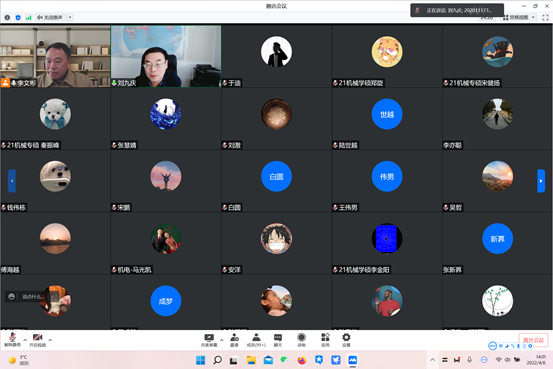Open the apps icon in toolbar
The height and width of the screenshot is (369, 553).
coord(325,340)
